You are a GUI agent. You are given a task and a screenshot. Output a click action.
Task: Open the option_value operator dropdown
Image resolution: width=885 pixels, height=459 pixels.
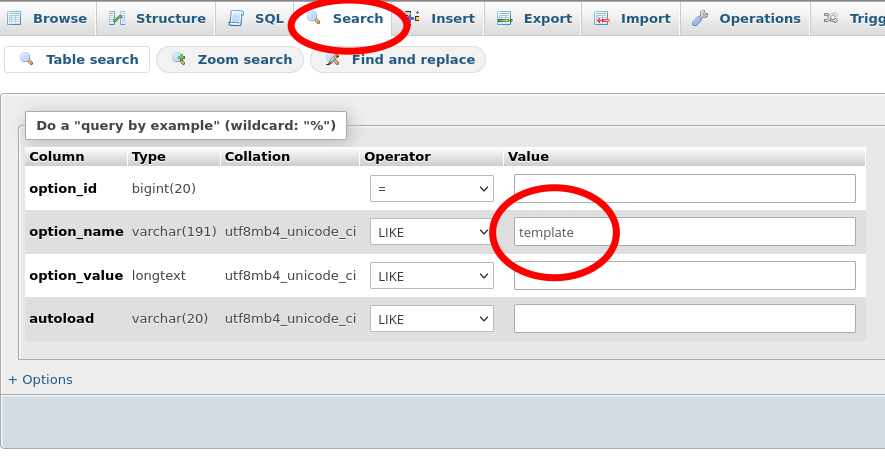coord(432,275)
